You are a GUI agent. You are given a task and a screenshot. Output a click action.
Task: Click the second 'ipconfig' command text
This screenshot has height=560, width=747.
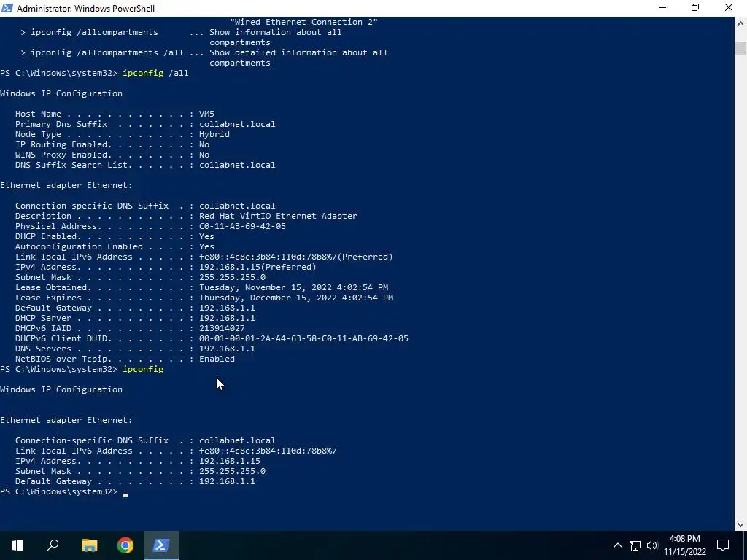(143, 369)
